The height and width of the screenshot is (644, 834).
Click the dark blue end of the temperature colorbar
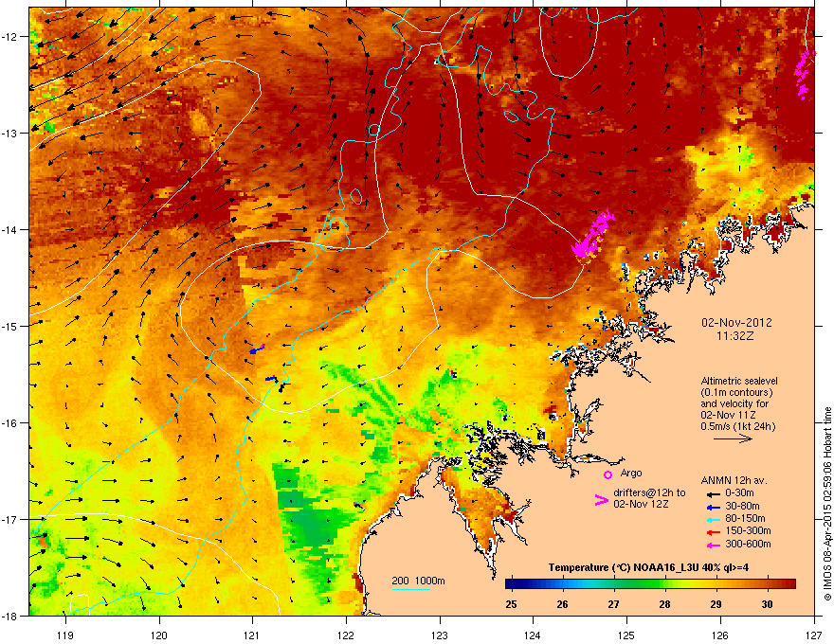[514, 584]
